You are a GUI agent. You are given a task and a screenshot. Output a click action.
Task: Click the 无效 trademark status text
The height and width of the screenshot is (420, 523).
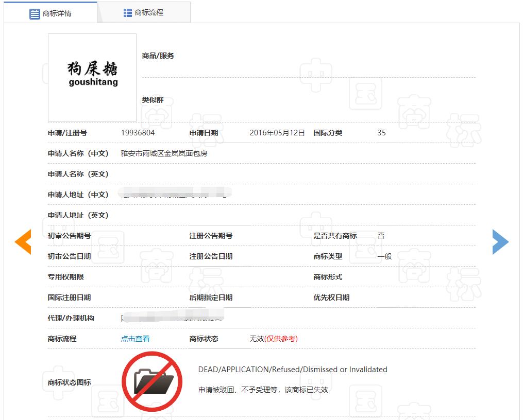pyautogui.click(x=257, y=339)
